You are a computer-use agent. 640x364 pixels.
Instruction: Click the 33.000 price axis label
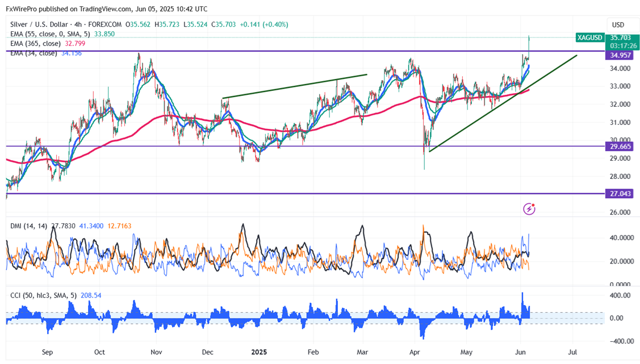[x=620, y=86]
